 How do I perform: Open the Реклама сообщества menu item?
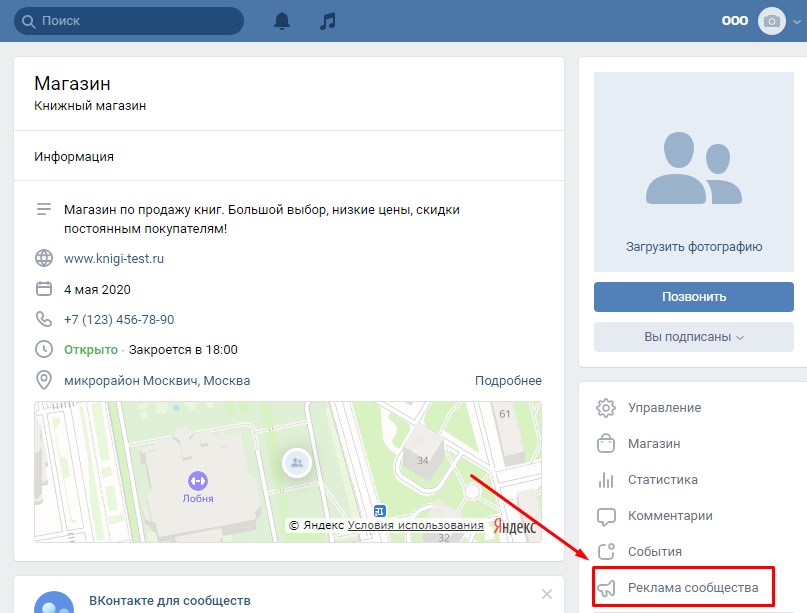coord(685,587)
